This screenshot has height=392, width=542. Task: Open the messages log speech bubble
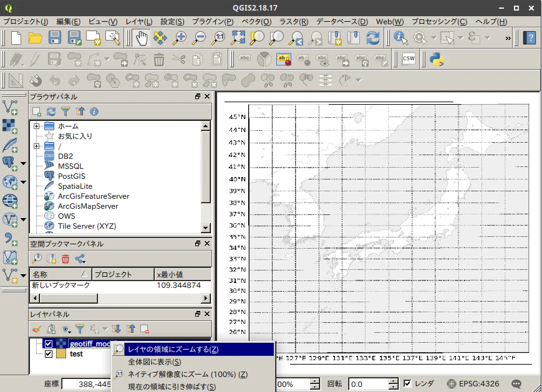[516, 384]
